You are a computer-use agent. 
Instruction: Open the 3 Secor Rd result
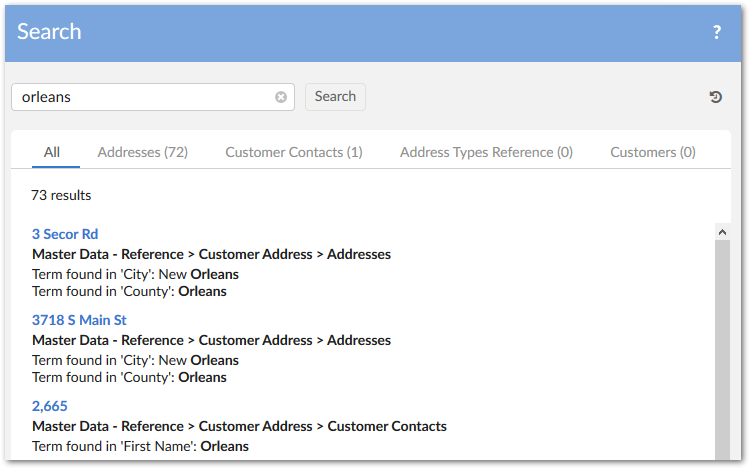(x=65, y=234)
